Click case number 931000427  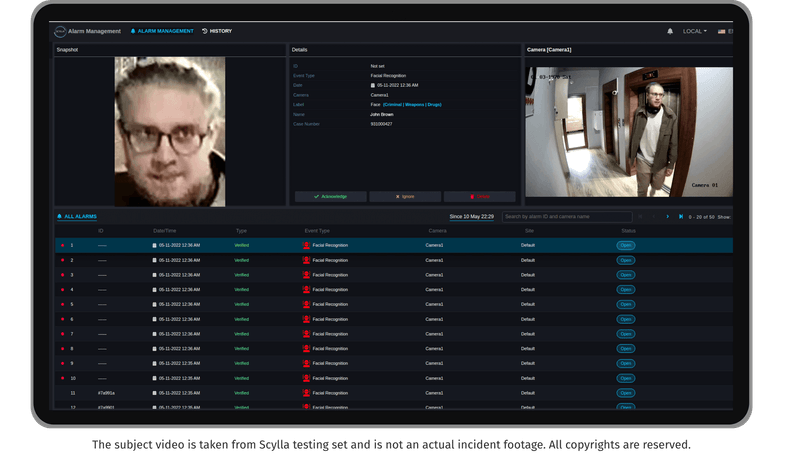(x=381, y=124)
